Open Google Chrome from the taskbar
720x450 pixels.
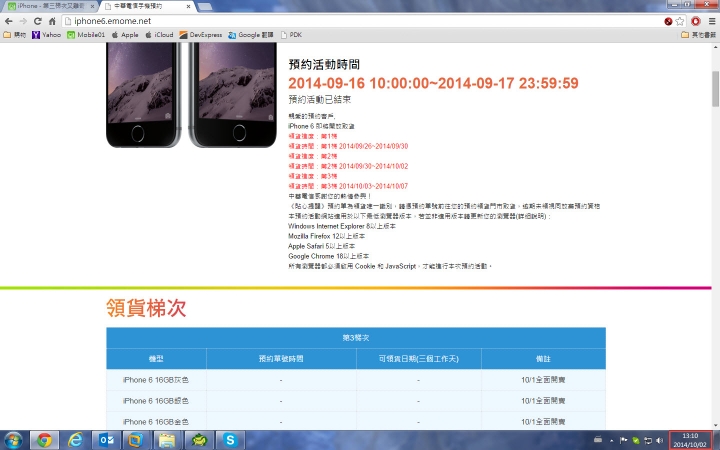45,440
